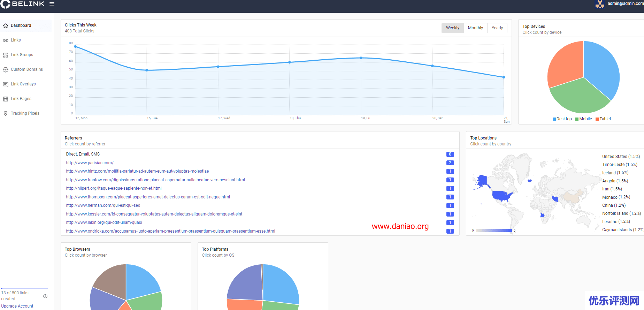Click the Link Overlays icon
The image size is (644, 310).
pos(6,84)
